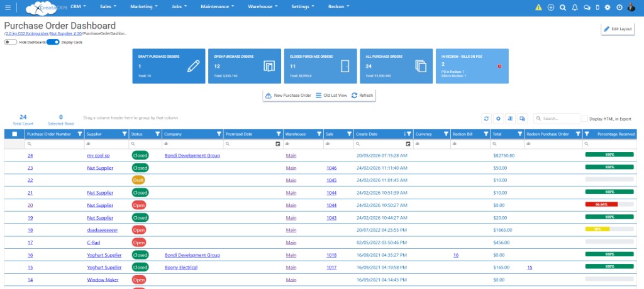Image resolution: width=644 pixels, height=289 pixels.
Task: Click the mobile phone icon in top bar
Action: coord(597,8)
